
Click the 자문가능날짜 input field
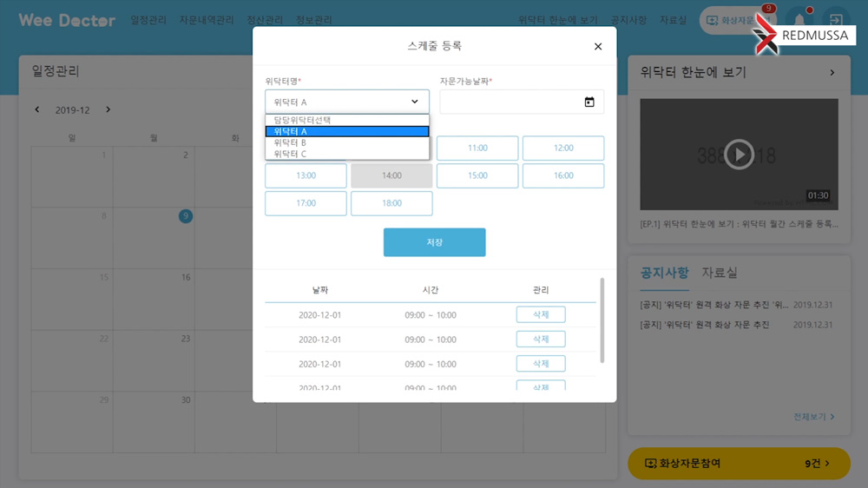click(x=522, y=102)
